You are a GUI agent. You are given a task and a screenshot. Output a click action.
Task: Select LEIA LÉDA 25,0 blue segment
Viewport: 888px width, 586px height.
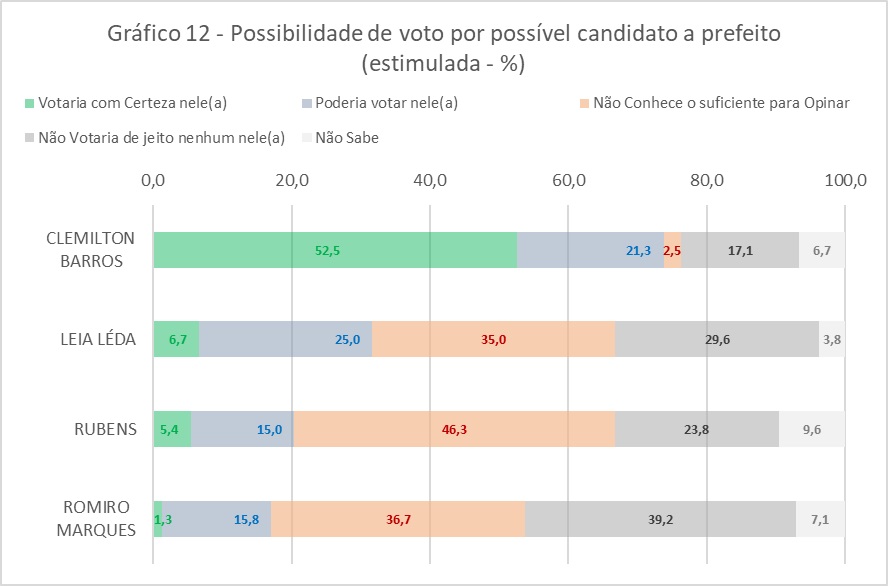[285, 339]
